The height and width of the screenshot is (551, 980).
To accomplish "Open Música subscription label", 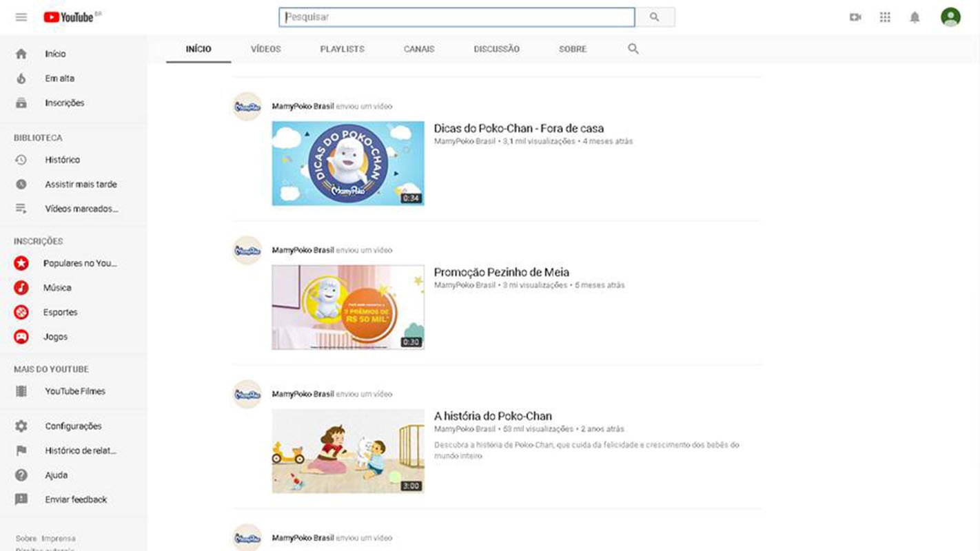I will [57, 288].
